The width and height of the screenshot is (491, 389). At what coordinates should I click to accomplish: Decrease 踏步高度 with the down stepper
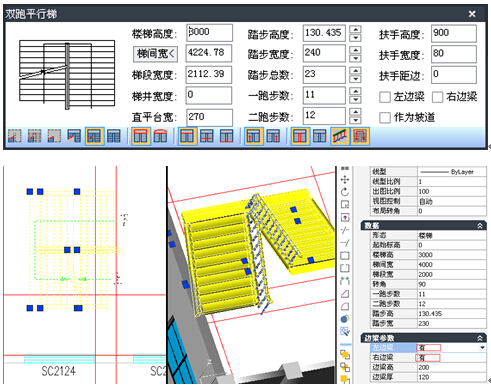(356, 38)
